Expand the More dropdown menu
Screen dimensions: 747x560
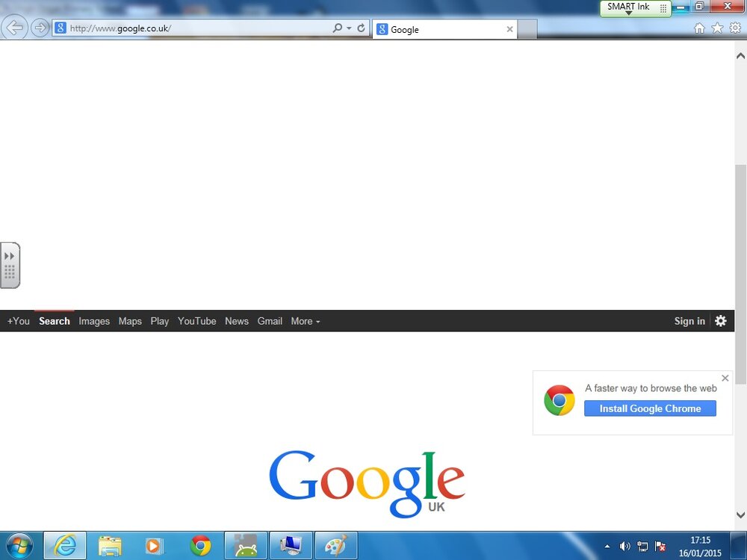(x=306, y=321)
